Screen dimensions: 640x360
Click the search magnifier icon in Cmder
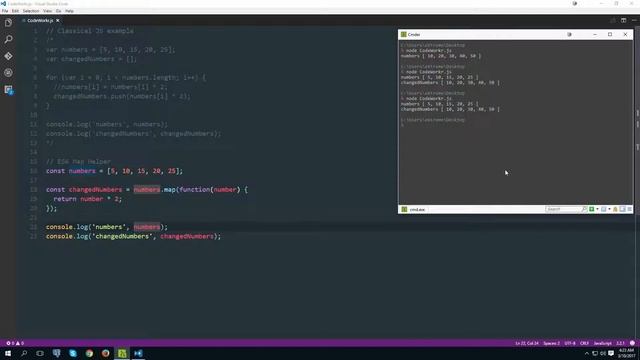[584, 209]
